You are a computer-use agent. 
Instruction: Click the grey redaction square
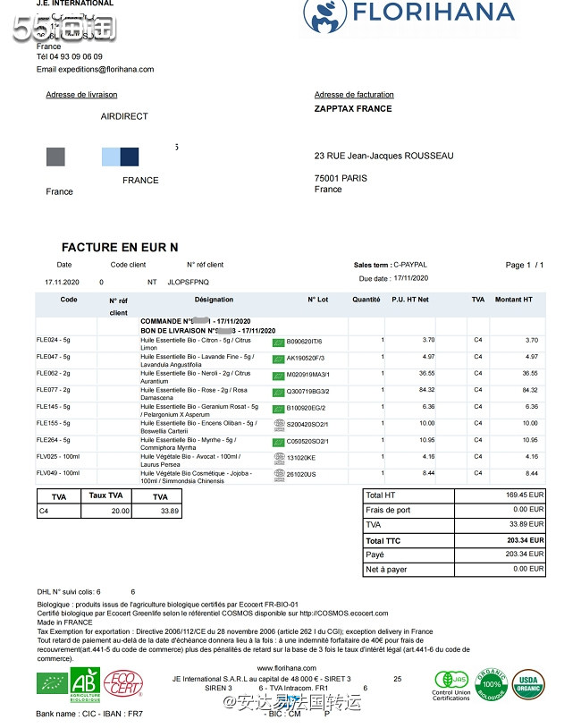[x=55, y=157]
